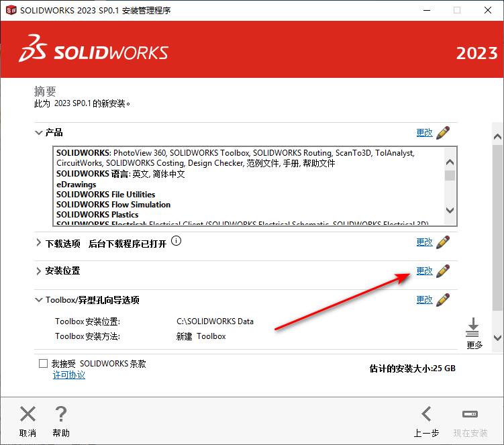Image resolution: width=504 pixels, height=445 pixels.
Task: Click the pencil icon in Toolbox/异型孔向导选项 row
Action: (x=443, y=300)
